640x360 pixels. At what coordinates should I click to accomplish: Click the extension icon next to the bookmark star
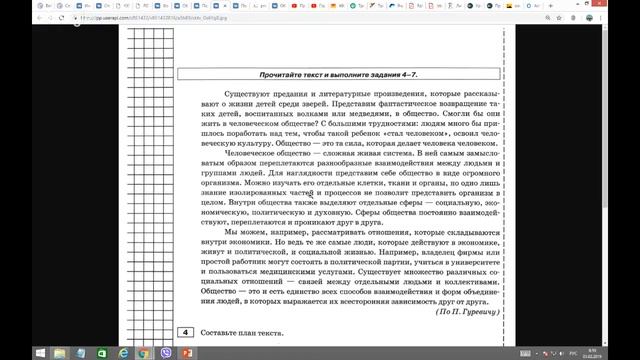(573, 18)
